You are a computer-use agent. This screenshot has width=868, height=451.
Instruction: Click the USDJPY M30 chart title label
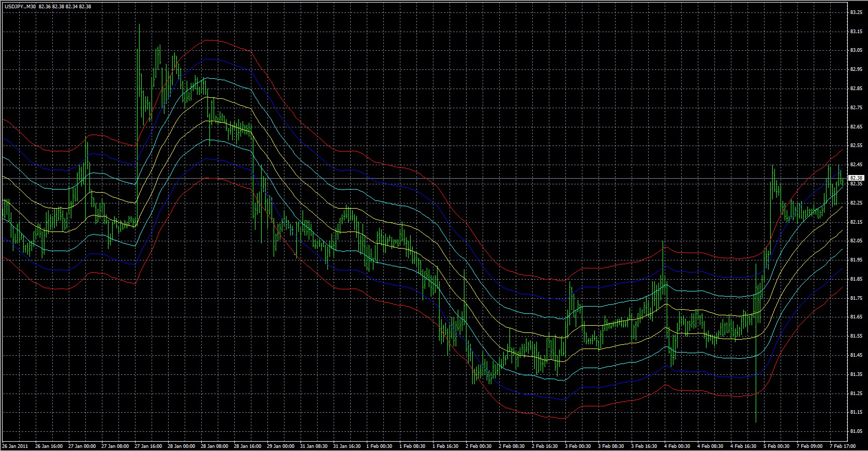point(20,6)
